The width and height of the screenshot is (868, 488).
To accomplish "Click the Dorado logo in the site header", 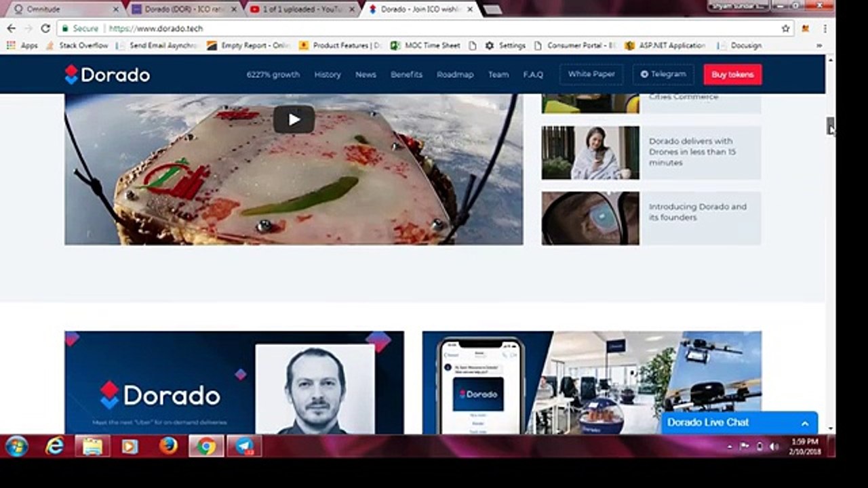I will pyautogui.click(x=107, y=75).
